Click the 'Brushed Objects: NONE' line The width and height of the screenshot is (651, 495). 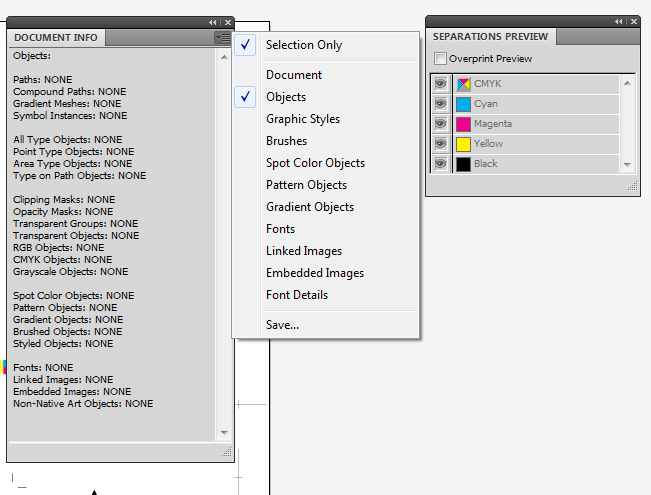coord(67,331)
